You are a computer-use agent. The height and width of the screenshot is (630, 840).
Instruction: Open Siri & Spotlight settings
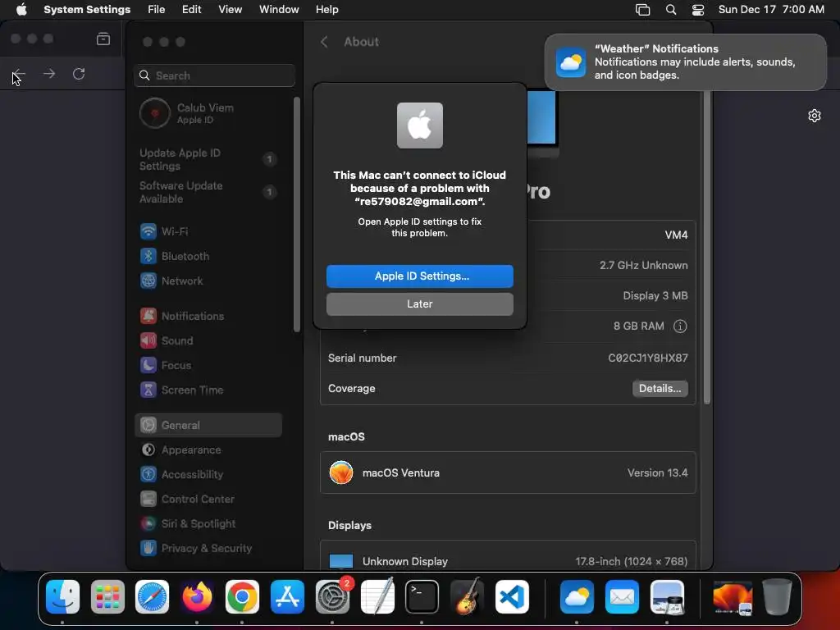208,524
